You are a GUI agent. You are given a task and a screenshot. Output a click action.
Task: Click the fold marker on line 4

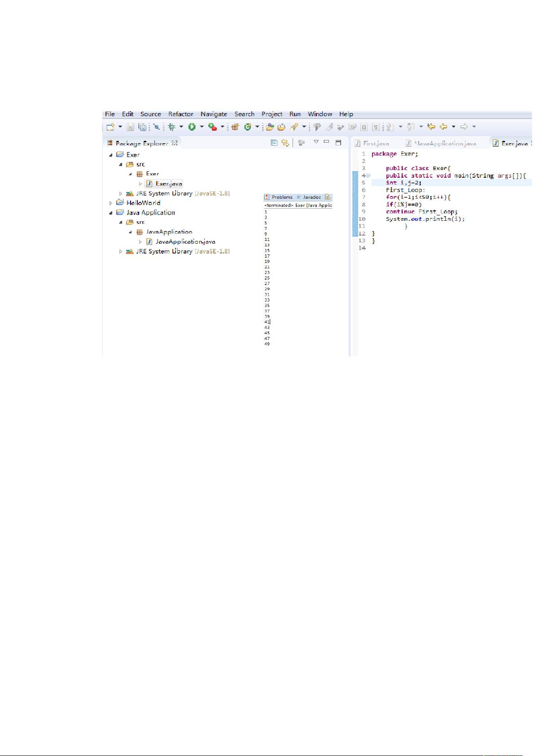point(368,175)
